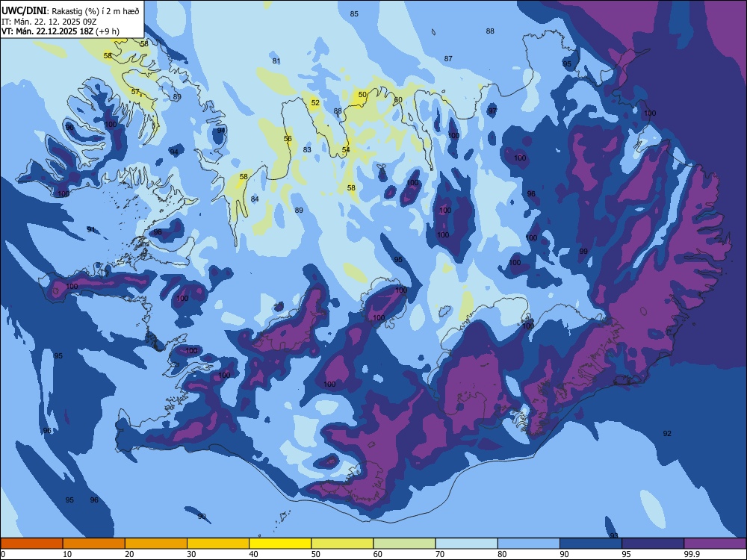Click the 0–10 dark orange legend swatch
747x560 pixels.
pyautogui.click(x=32, y=544)
